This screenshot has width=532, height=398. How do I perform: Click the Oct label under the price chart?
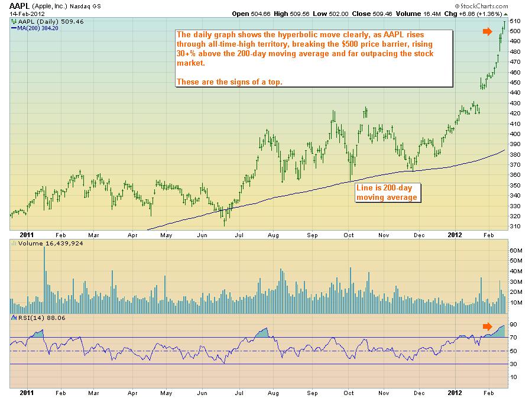coord(348,235)
